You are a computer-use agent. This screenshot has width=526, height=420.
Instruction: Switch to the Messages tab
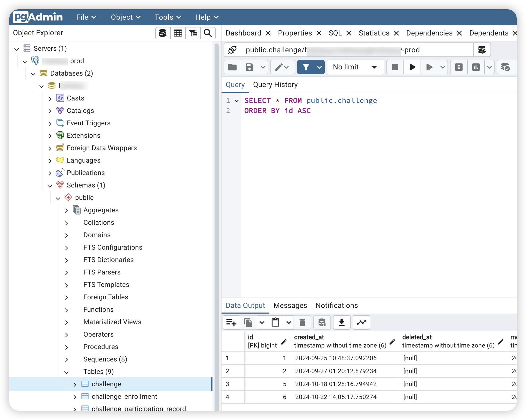coord(290,306)
